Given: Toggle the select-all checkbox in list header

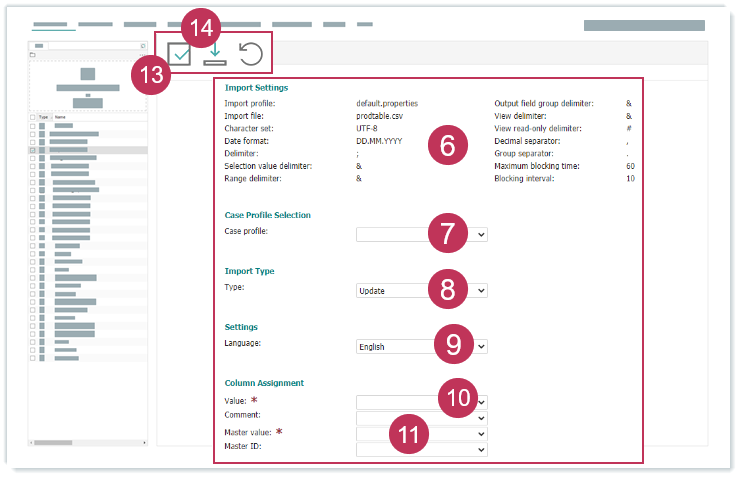Looking at the screenshot, I should pyautogui.click(x=33, y=117).
